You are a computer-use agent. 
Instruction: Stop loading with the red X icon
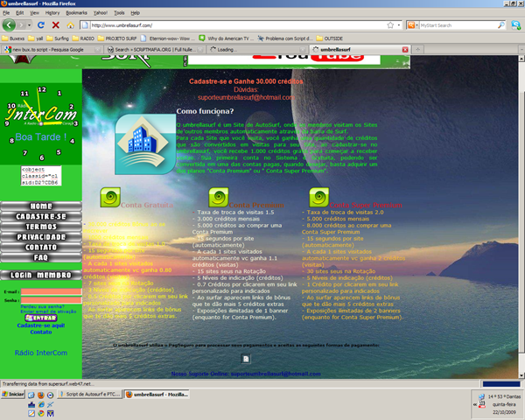point(56,25)
